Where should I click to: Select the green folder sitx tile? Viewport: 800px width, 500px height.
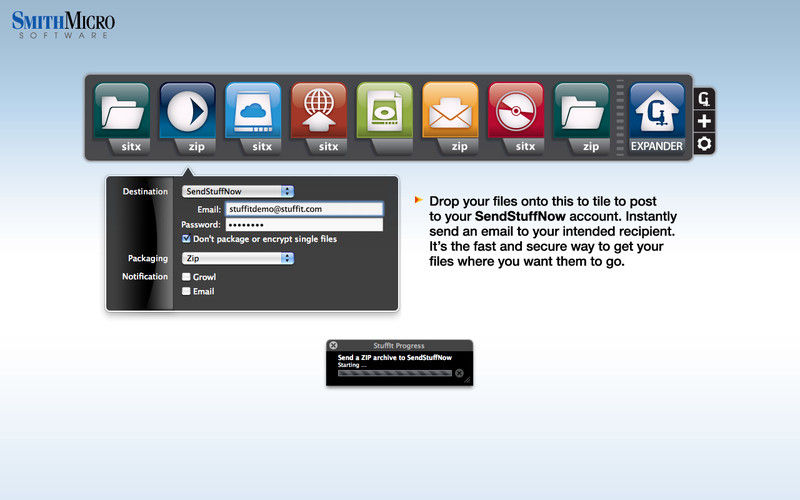(122, 118)
